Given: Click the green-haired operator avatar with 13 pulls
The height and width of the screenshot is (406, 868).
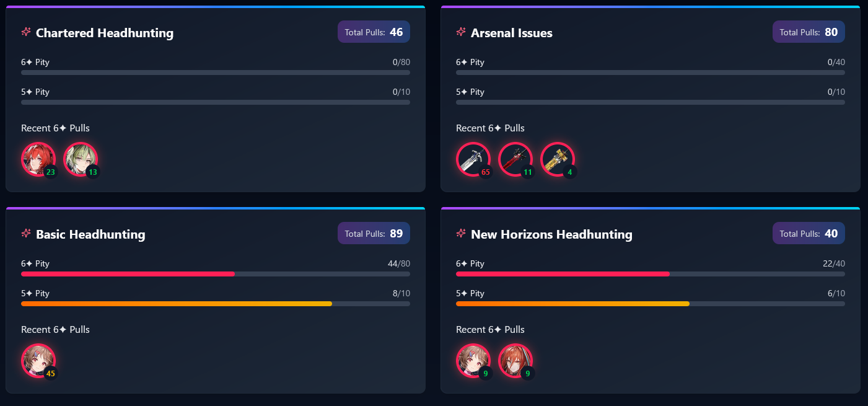Looking at the screenshot, I should click(81, 159).
